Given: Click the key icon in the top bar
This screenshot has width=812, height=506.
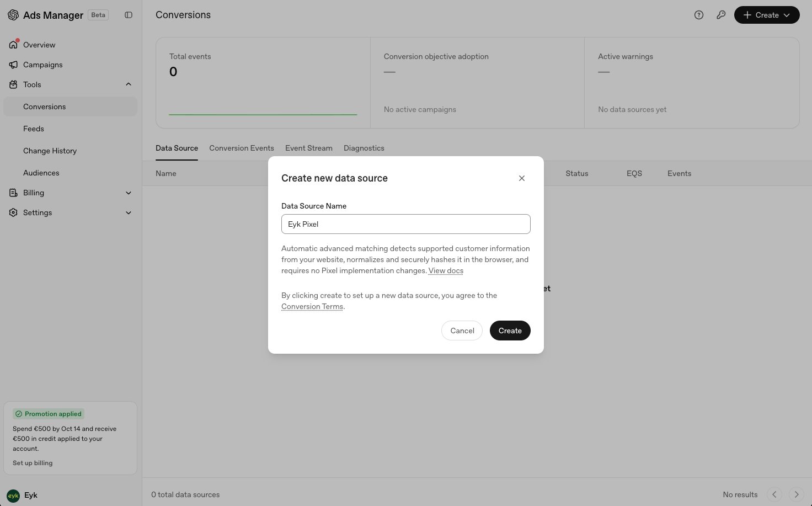Looking at the screenshot, I should point(721,15).
